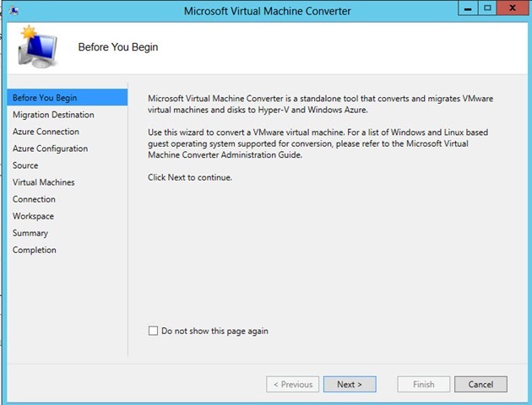Minimize the Virtual Machine Converter window
532x405 pixels.
(468, 8)
